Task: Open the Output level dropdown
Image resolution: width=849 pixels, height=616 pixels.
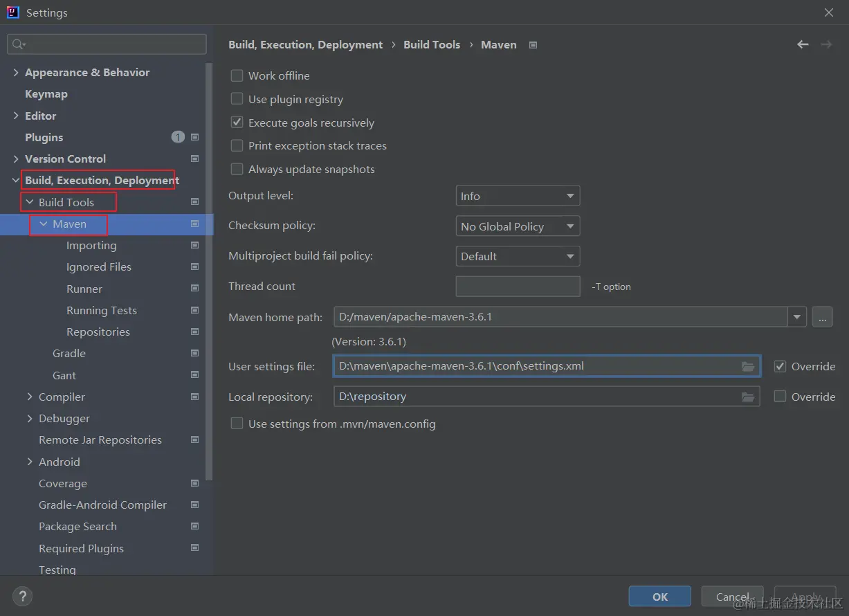Action: [518, 196]
